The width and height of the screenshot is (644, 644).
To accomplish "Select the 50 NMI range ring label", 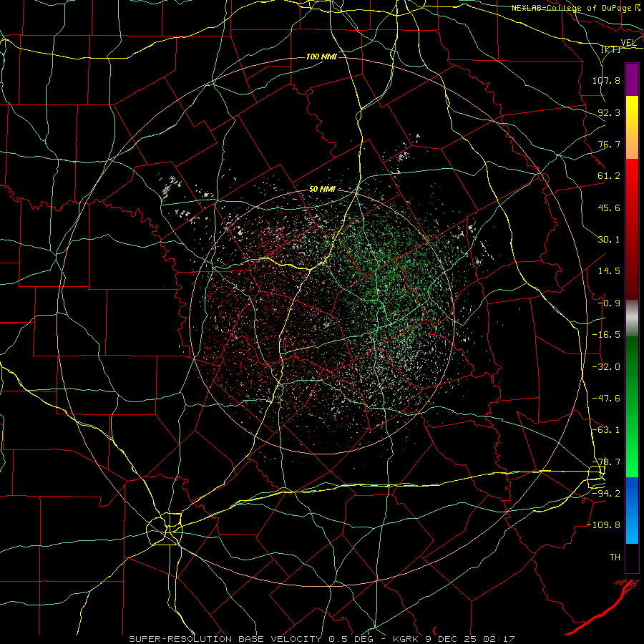I will (x=322, y=190).
